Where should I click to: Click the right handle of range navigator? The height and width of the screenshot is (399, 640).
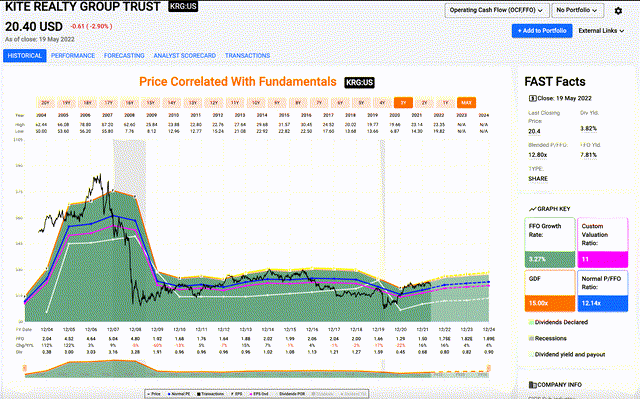(x=489, y=368)
